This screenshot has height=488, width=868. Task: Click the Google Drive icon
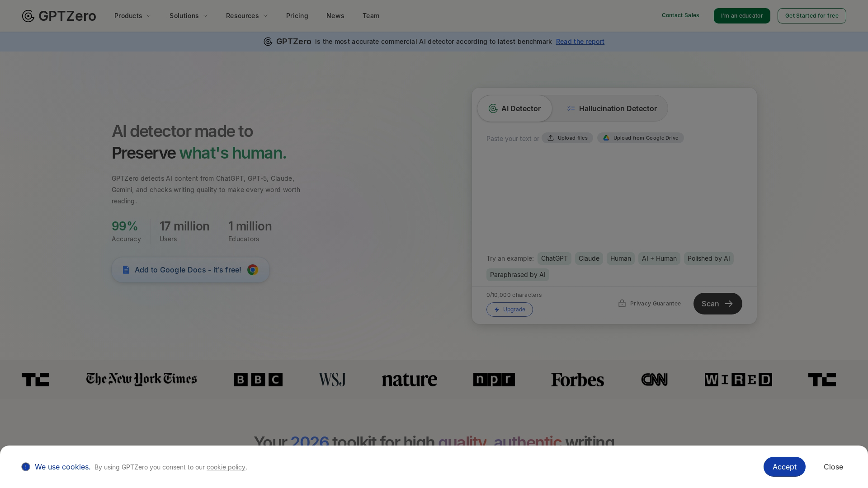pyautogui.click(x=606, y=138)
